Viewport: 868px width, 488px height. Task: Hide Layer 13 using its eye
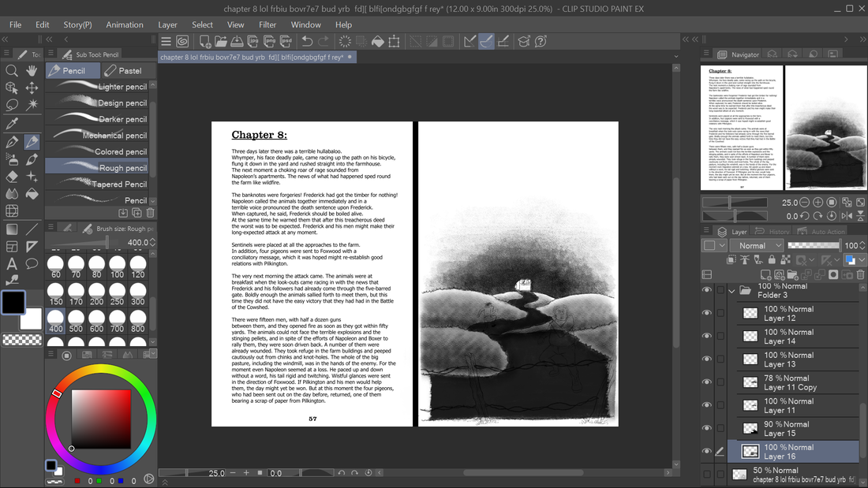(707, 359)
